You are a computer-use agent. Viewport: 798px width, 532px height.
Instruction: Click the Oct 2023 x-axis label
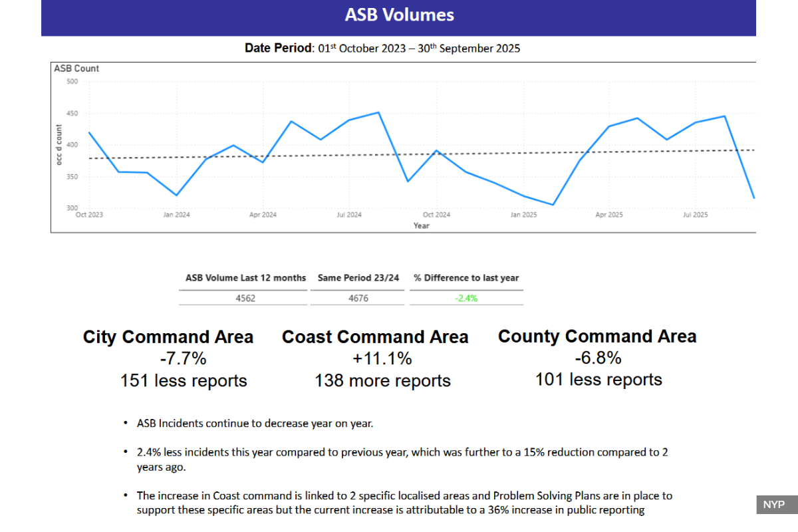point(89,215)
